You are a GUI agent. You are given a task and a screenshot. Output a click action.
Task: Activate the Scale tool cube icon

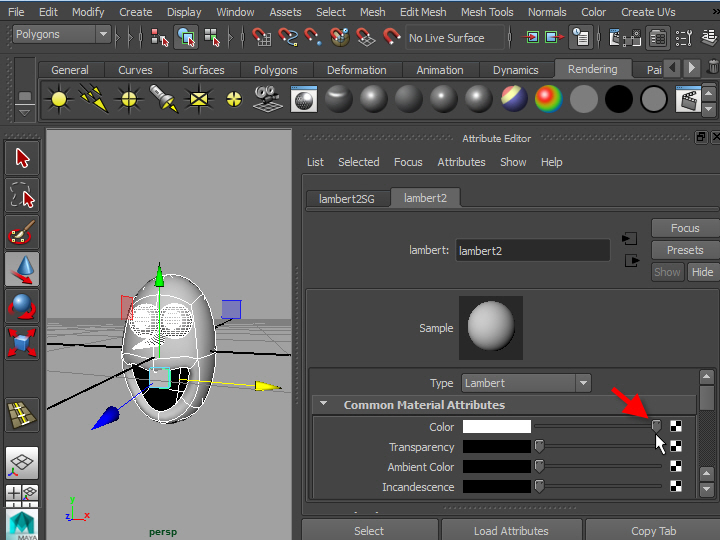click(22, 343)
